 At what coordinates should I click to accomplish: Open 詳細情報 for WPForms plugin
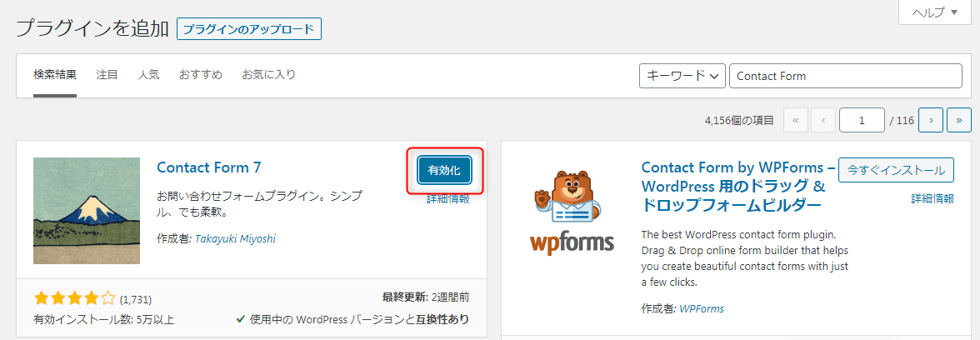[932, 198]
